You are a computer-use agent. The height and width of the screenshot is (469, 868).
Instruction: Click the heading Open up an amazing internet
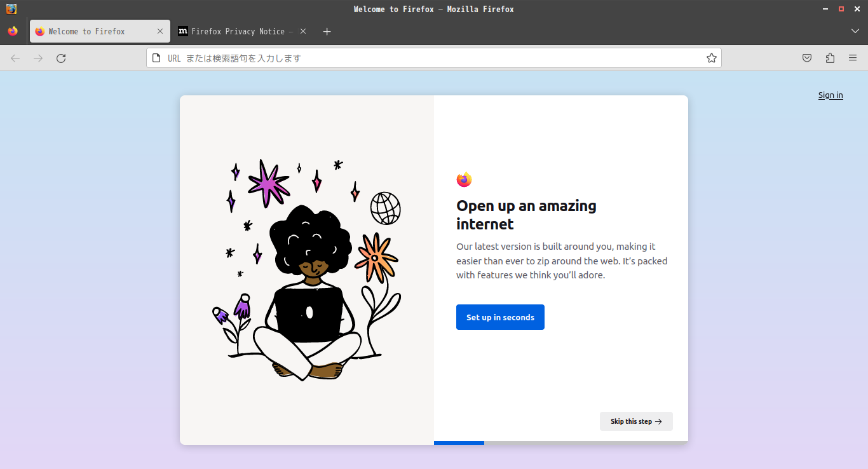coord(526,215)
